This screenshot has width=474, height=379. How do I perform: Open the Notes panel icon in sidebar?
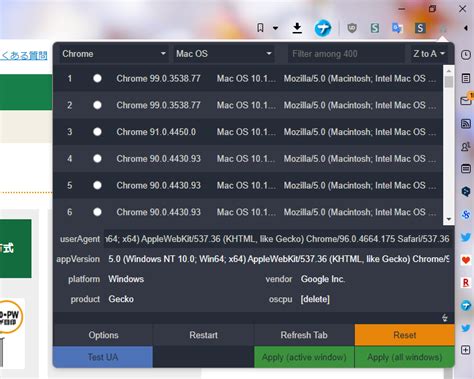tap(466, 79)
